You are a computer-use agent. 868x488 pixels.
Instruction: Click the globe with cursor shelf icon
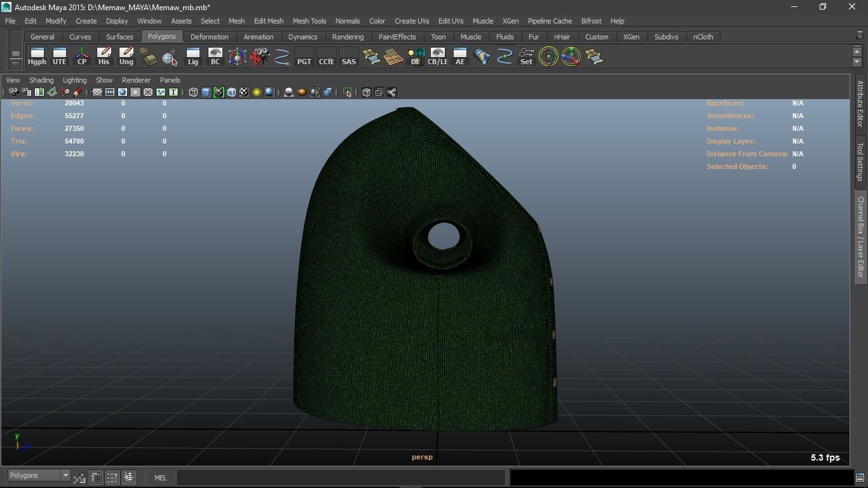coord(170,57)
